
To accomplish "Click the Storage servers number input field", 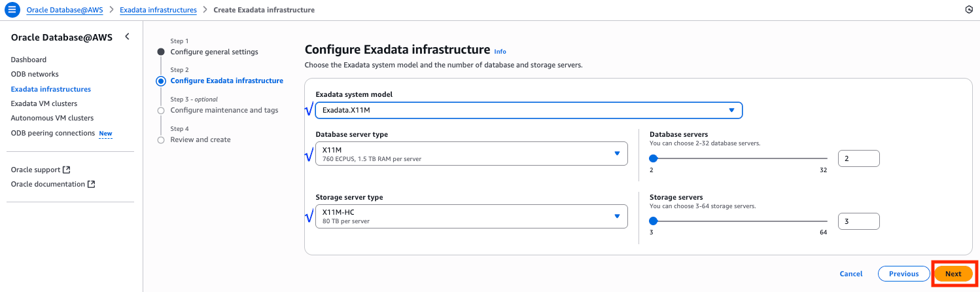I will pos(858,221).
